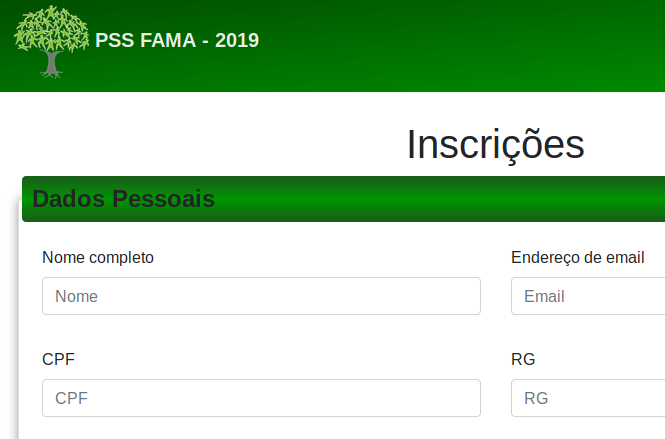The height and width of the screenshot is (439, 665).
Task: Focus the Nome completo input field
Action: 261,296
